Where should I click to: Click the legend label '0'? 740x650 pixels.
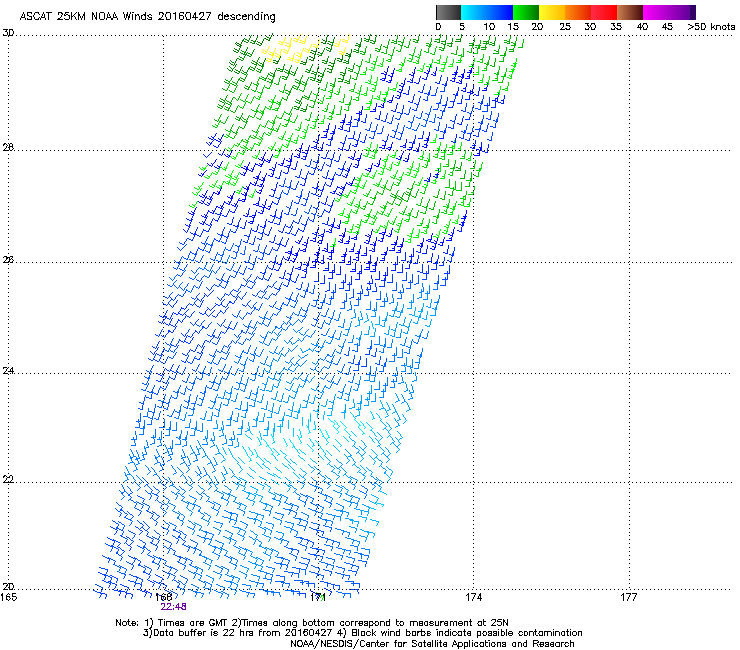coord(438,26)
